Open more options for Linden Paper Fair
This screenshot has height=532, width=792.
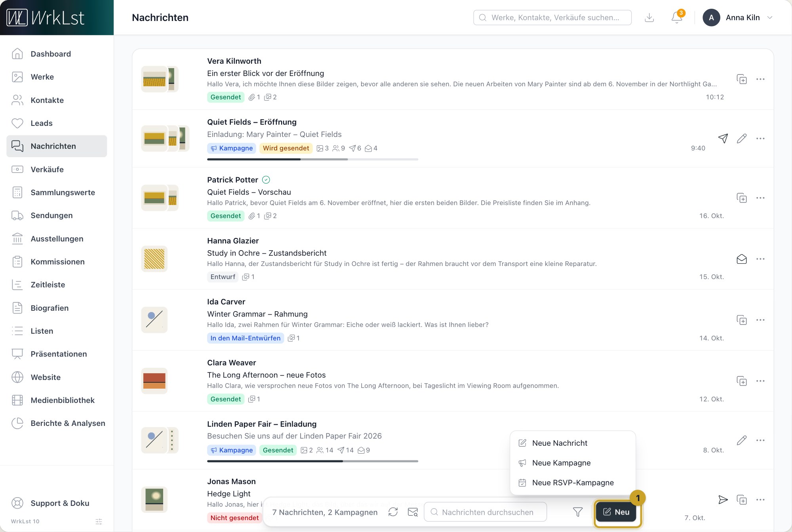pos(760,440)
